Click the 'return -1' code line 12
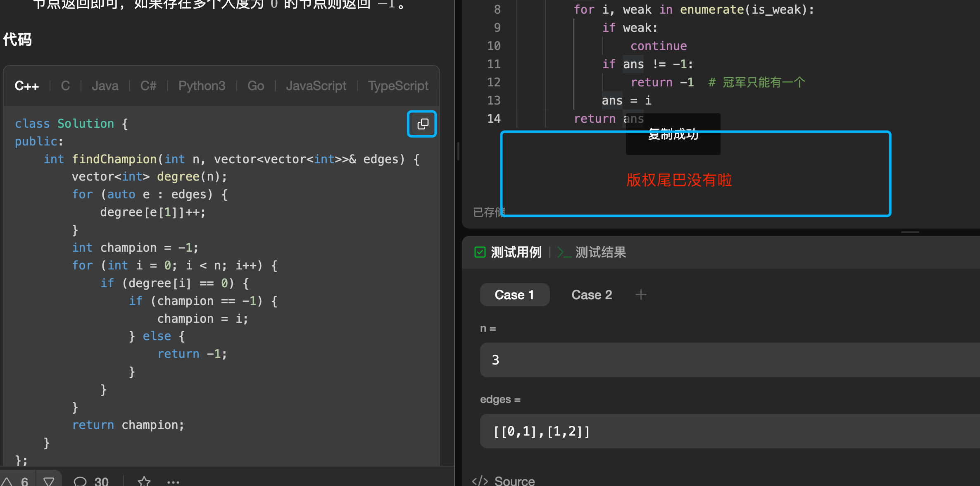980x486 pixels. (662, 82)
